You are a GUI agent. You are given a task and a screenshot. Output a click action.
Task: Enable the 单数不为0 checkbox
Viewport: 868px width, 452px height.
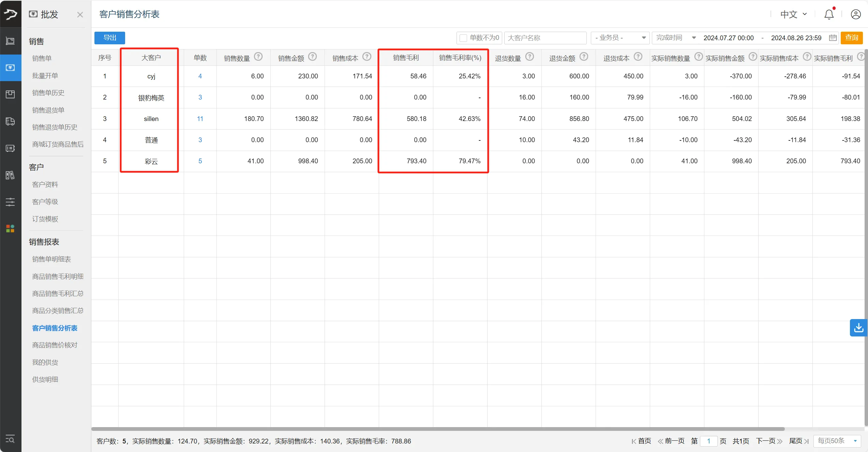click(463, 38)
